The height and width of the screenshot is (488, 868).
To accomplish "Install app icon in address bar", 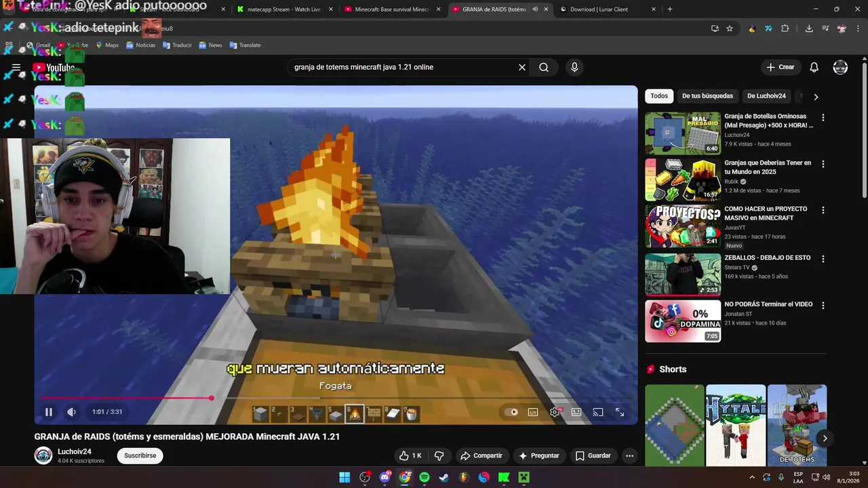I will tap(715, 28).
